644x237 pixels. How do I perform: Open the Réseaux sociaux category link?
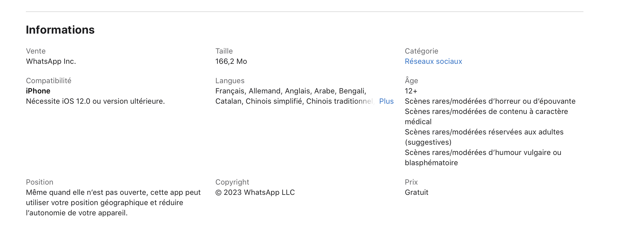tap(433, 61)
